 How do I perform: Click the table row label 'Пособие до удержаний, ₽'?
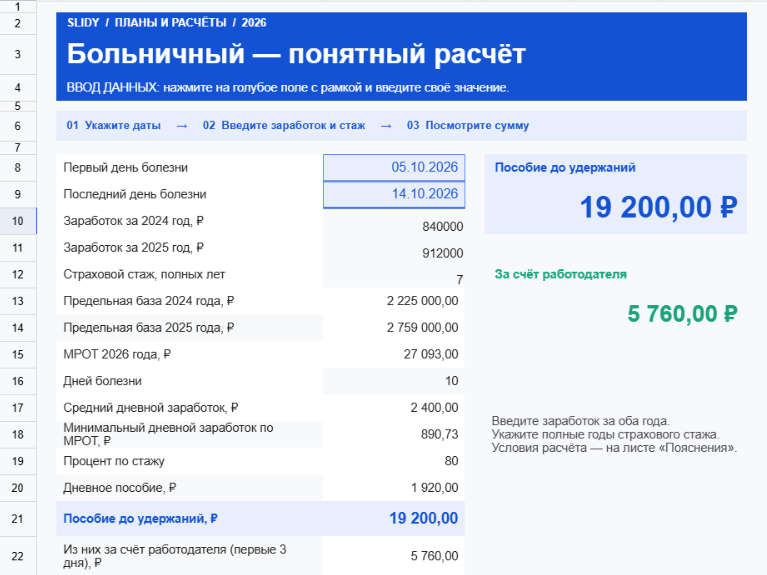140,519
